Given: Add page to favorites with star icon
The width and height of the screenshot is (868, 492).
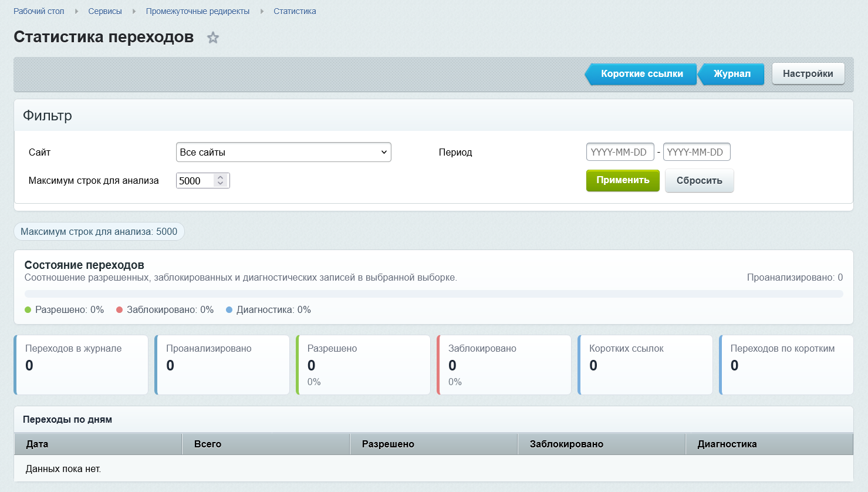Looking at the screenshot, I should tap(213, 38).
